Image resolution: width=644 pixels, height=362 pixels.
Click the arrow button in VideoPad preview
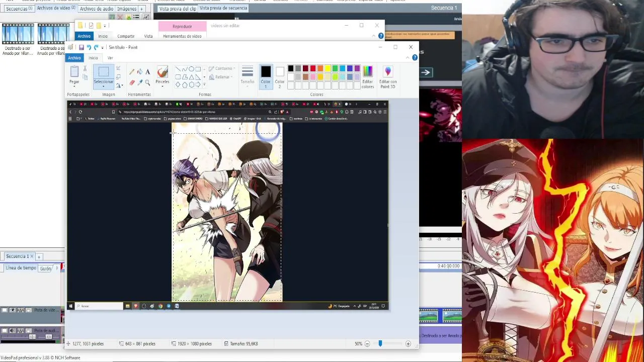(x=426, y=72)
